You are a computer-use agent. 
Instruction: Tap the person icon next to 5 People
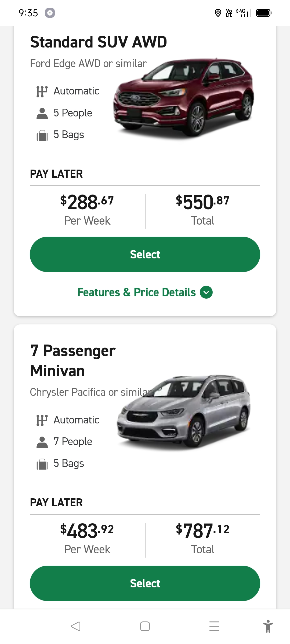(x=42, y=113)
